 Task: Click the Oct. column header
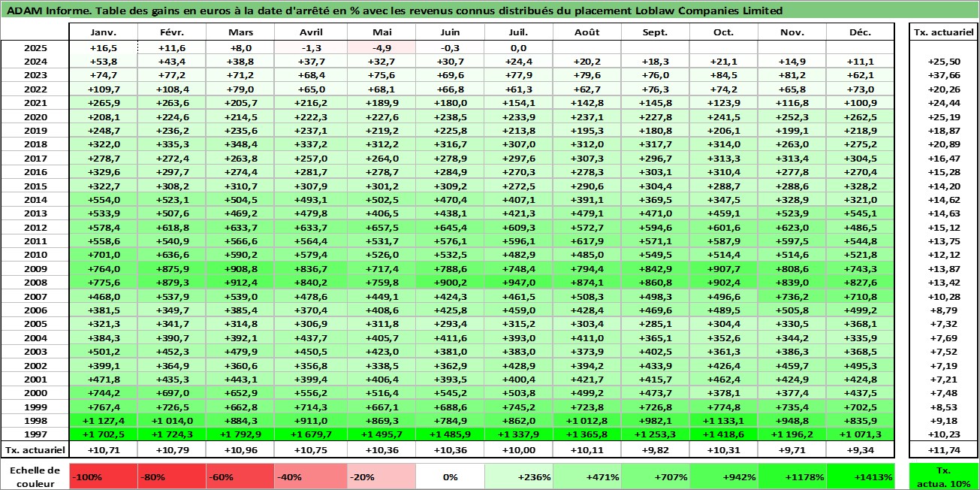pos(723,32)
